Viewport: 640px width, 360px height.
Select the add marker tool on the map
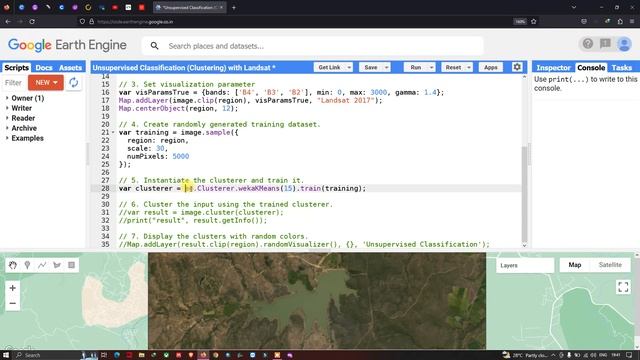27,265
